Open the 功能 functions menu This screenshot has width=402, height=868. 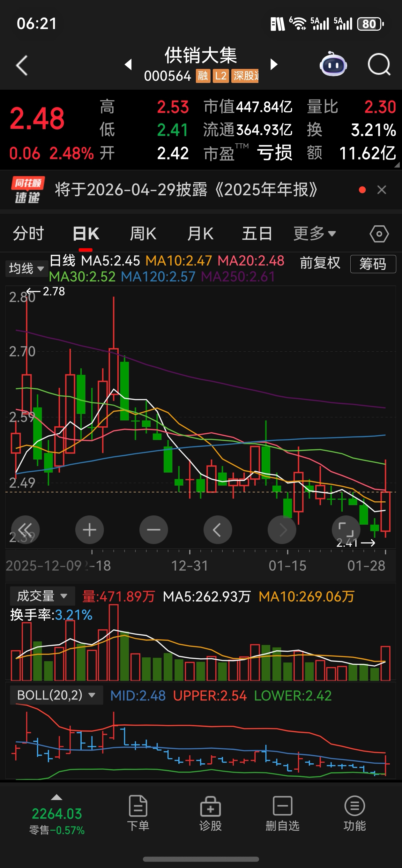click(x=355, y=813)
